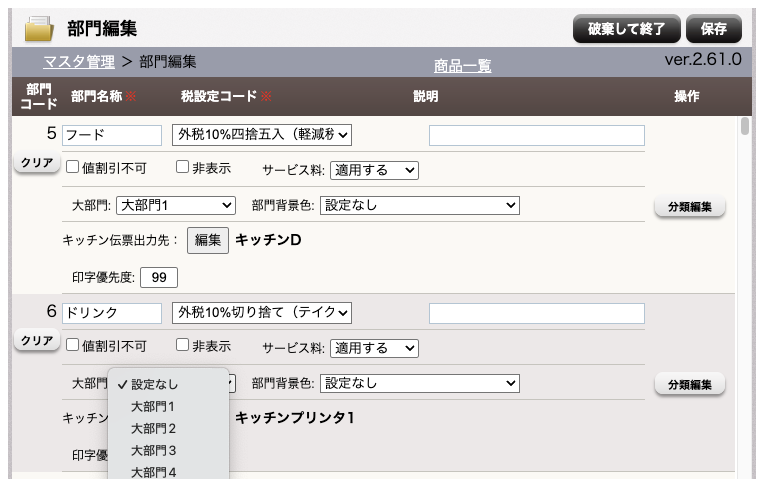This screenshot has width=762, height=479.
Task: Pick 大部門3 from the dropdown options
Action: 153,450
